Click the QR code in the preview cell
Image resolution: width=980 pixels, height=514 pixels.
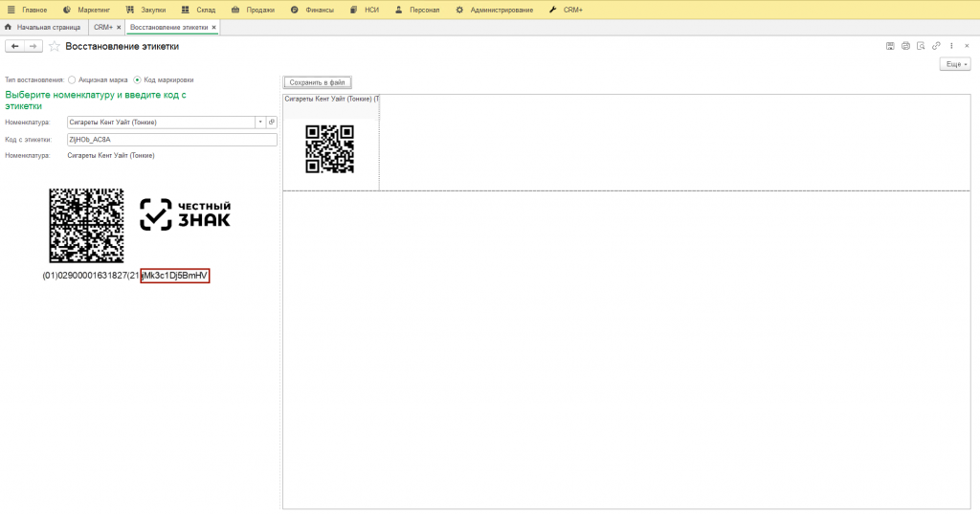pyautogui.click(x=329, y=149)
